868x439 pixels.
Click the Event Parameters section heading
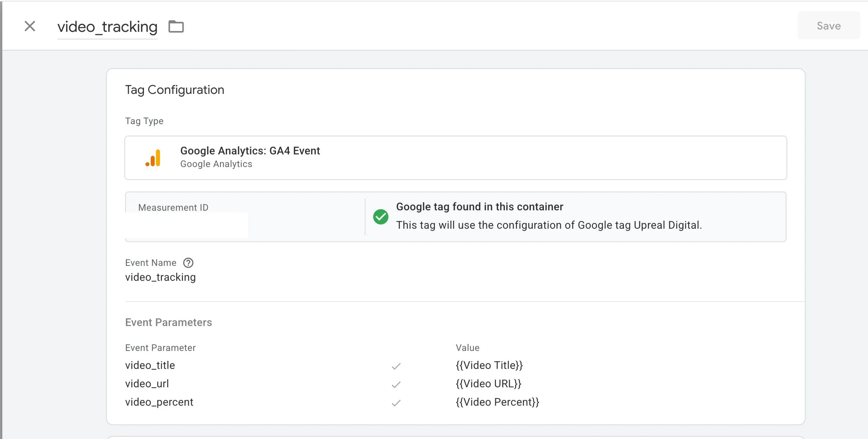pyautogui.click(x=168, y=322)
